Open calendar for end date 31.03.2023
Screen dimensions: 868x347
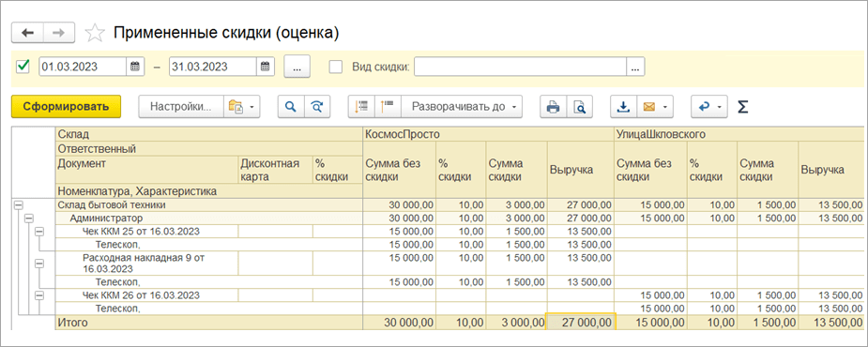(x=266, y=67)
